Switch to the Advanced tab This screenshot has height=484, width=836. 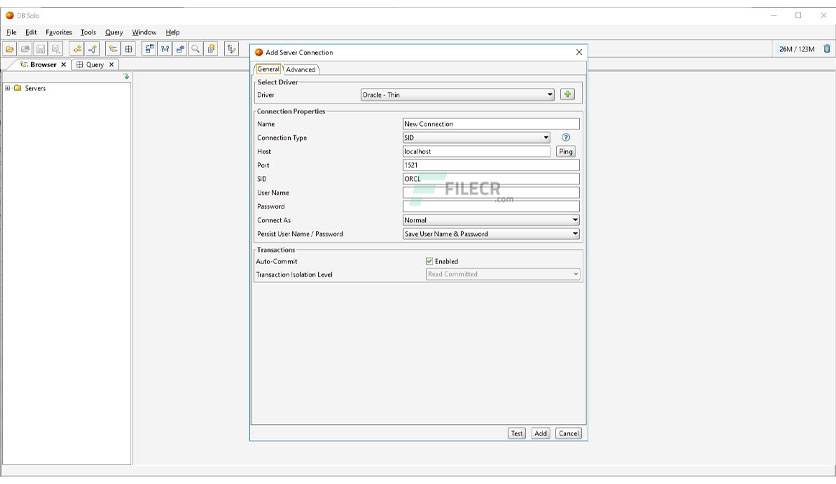pyautogui.click(x=301, y=69)
